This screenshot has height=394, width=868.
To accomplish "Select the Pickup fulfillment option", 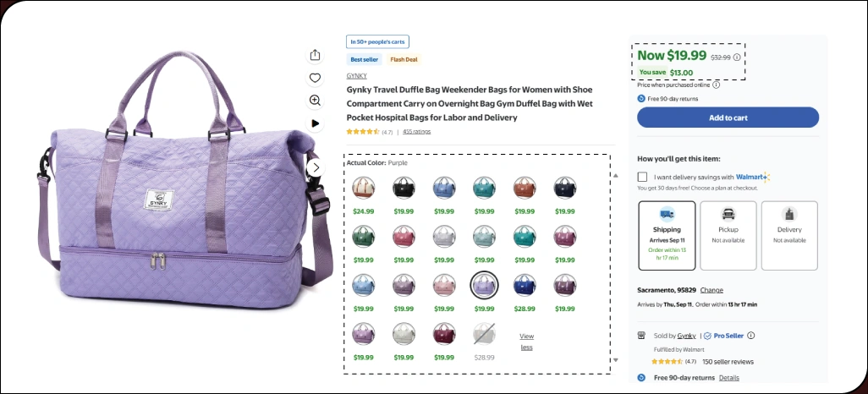I will click(x=728, y=236).
